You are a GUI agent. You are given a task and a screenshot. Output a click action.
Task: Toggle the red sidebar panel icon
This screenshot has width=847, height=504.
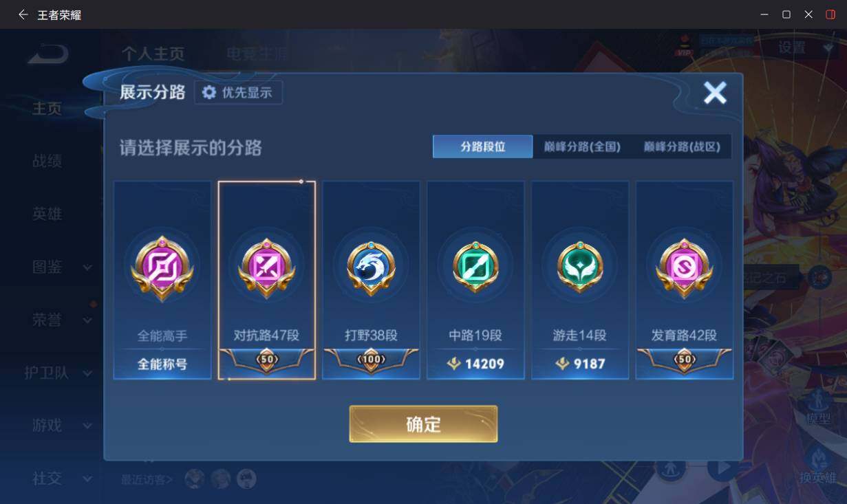click(830, 14)
